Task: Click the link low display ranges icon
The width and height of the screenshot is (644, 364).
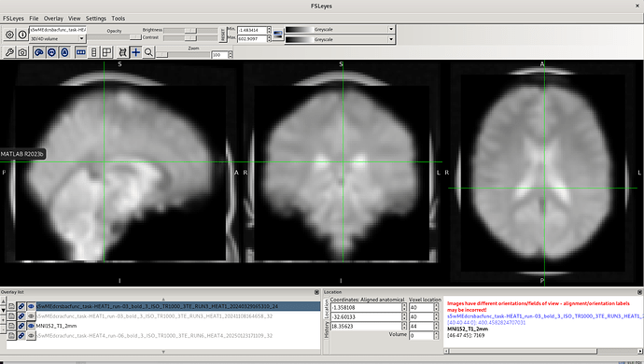Action: 278,35
